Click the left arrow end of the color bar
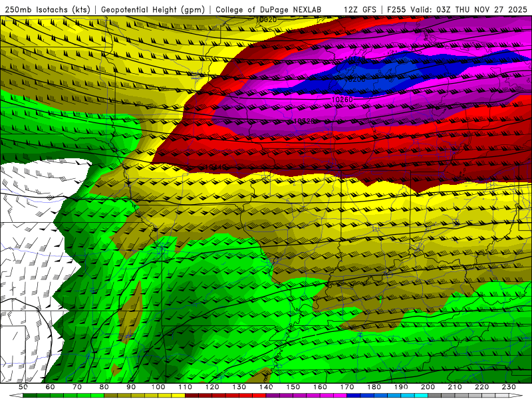Viewport: 532px width, 399px height. click(x=16, y=396)
